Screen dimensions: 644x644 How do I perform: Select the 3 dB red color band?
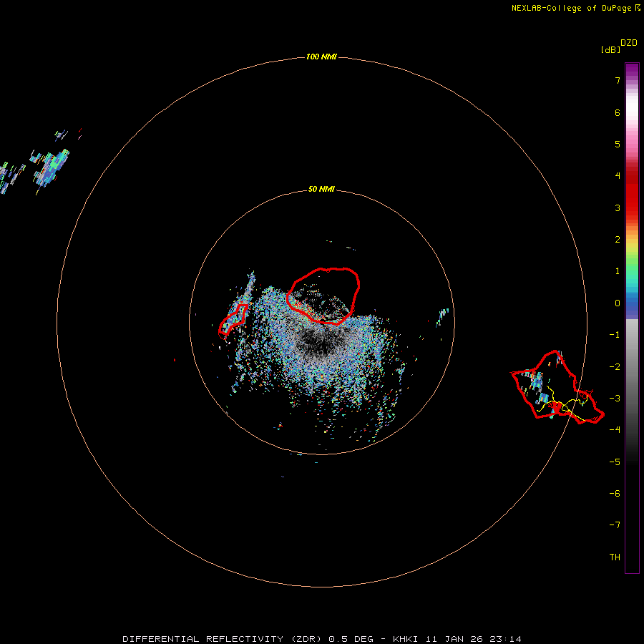click(632, 208)
